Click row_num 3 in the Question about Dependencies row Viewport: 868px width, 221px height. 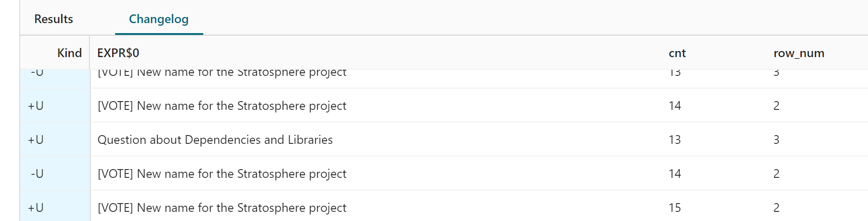776,139
